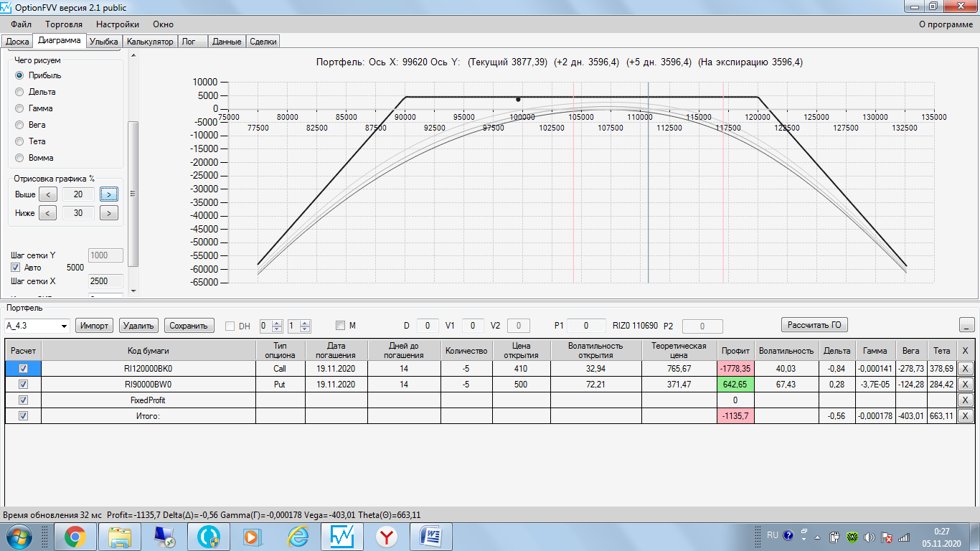Uncheck the Расчет checkbox for RI120000BK0

click(x=23, y=368)
